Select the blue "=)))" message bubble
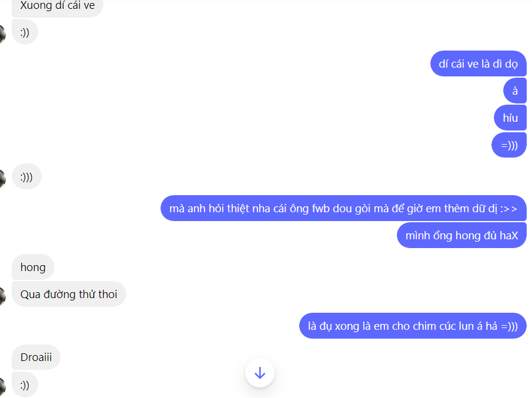Image resolution: width=532 pixels, height=398 pixels. click(509, 145)
